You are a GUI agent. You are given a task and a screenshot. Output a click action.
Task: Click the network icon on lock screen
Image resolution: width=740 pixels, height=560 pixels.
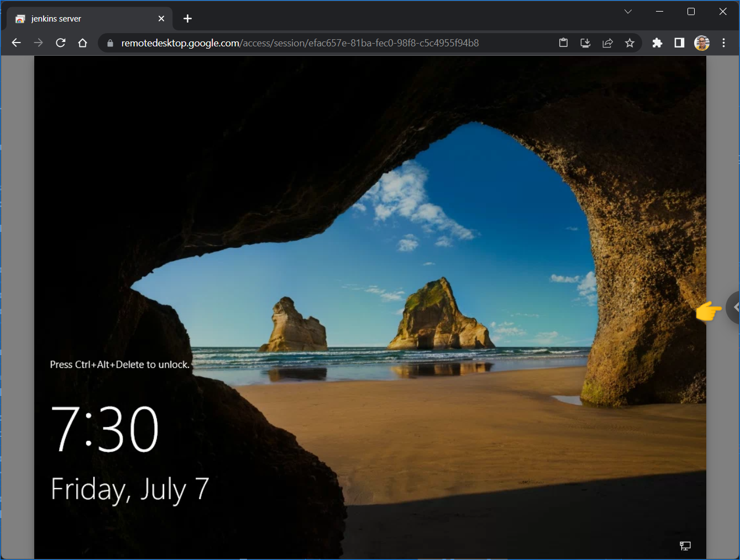pos(685,546)
